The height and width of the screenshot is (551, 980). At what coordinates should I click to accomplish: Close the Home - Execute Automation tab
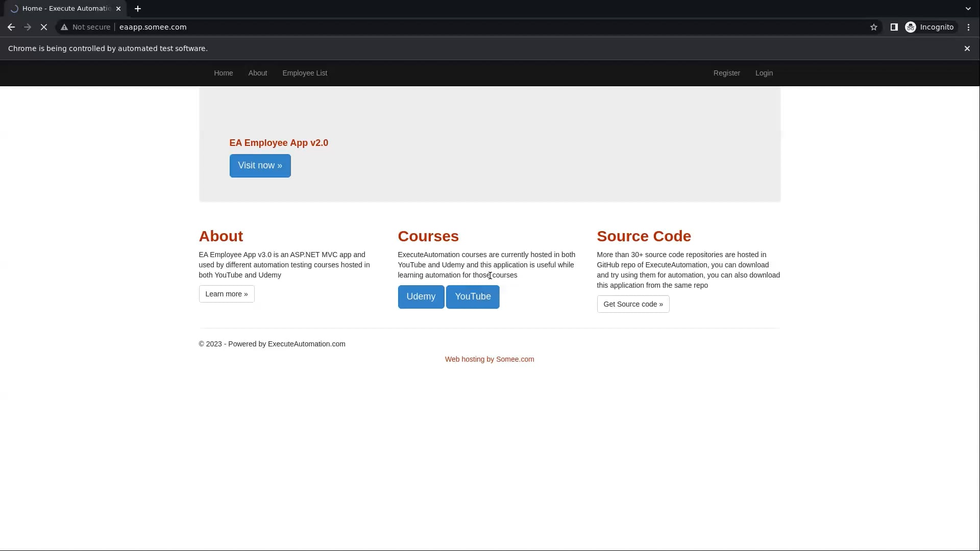(x=118, y=9)
